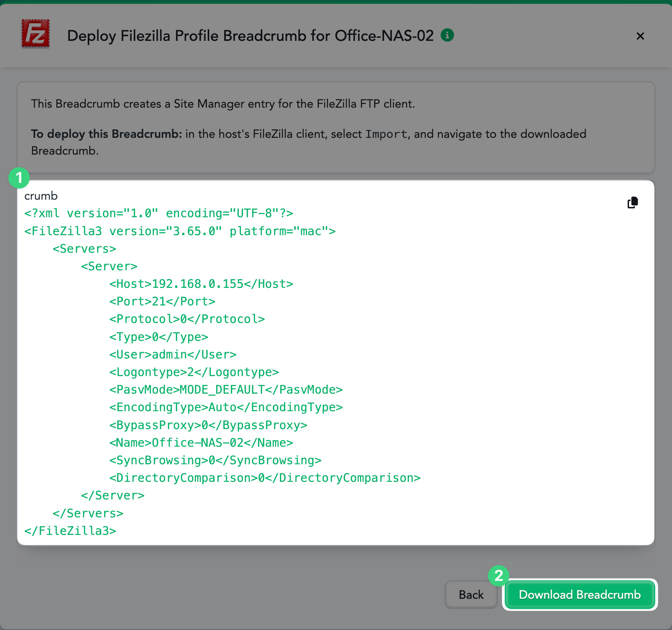Viewport: 672px width, 630px height.
Task: Click the Site Manager description sentence
Action: [223, 104]
